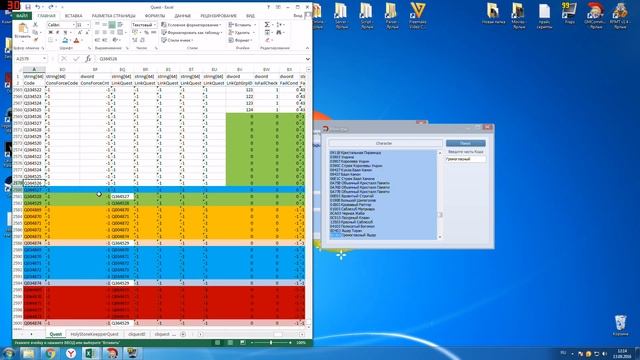
Task: Click the Name Box showing A2579
Action: 28,59
